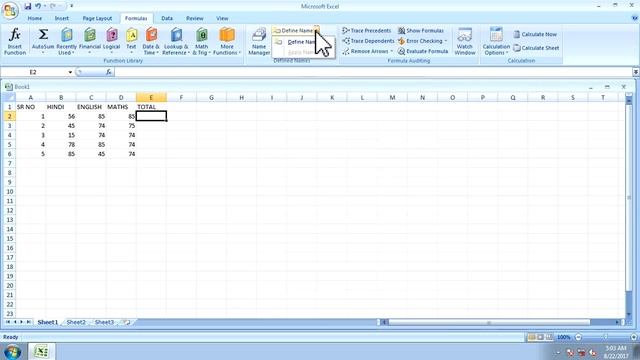Select row 7 header

point(9,163)
